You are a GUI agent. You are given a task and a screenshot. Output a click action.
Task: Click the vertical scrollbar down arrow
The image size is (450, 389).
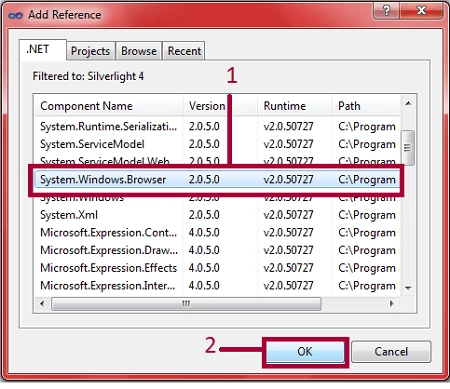click(x=408, y=288)
